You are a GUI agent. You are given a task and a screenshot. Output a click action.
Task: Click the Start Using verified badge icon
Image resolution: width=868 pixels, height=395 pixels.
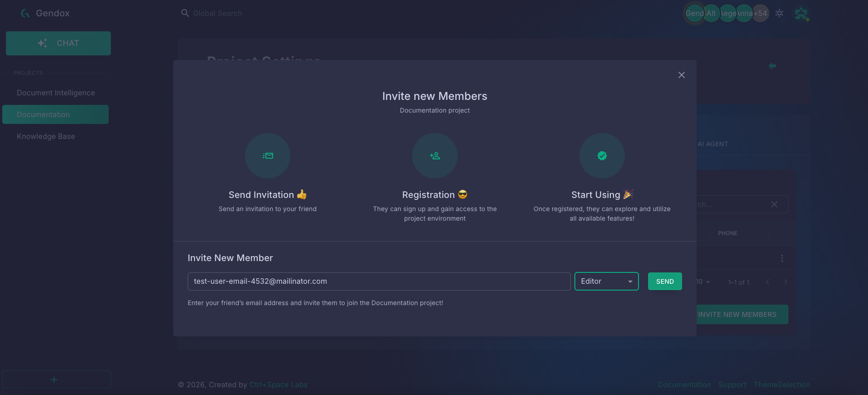click(602, 156)
